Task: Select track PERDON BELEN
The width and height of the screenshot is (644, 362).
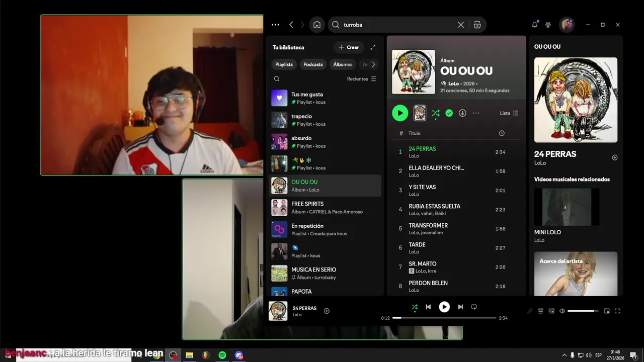Action: tap(456, 286)
